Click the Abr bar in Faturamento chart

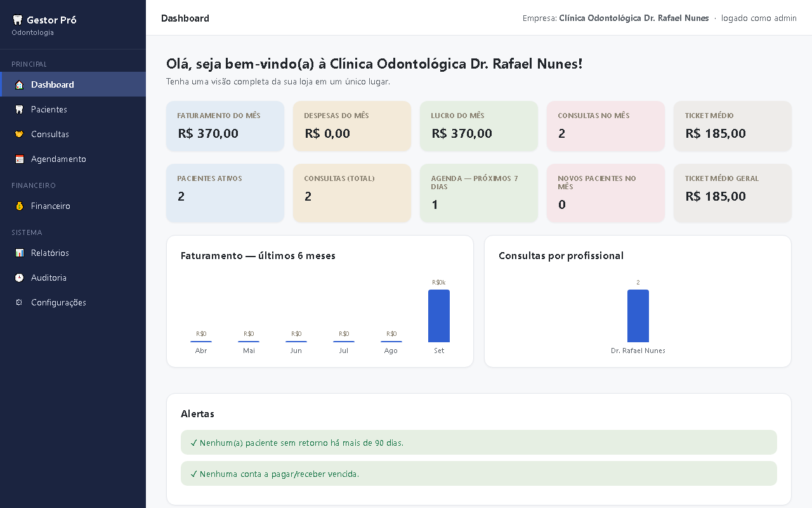pyautogui.click(x=201, y=342)
